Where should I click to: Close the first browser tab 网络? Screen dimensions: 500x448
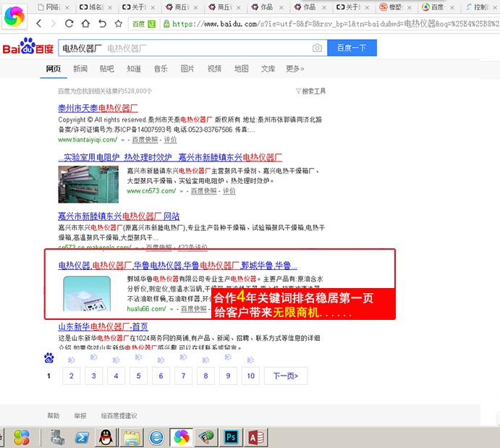click(x=67, y=8)
